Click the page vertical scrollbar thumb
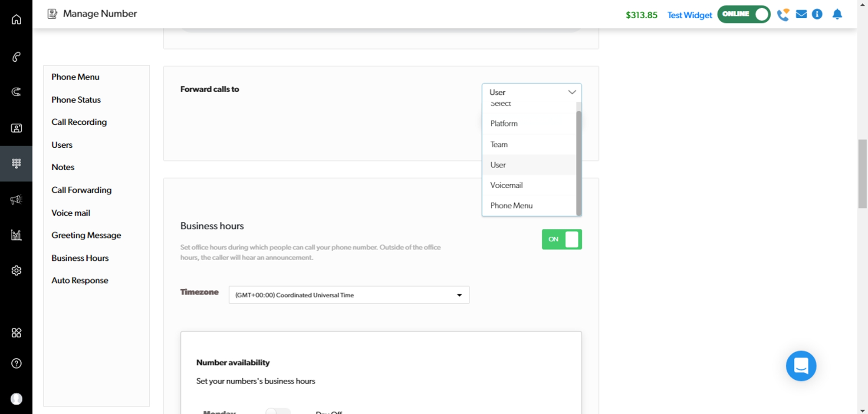This screenshot has width=868, height=414. click(x=862, y=174)
